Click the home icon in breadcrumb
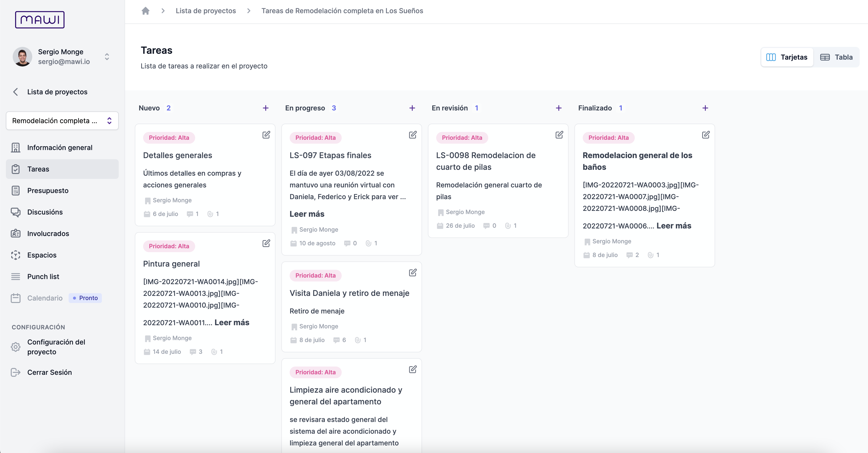This screenshot has height=453, width=868. pos(145,11)
